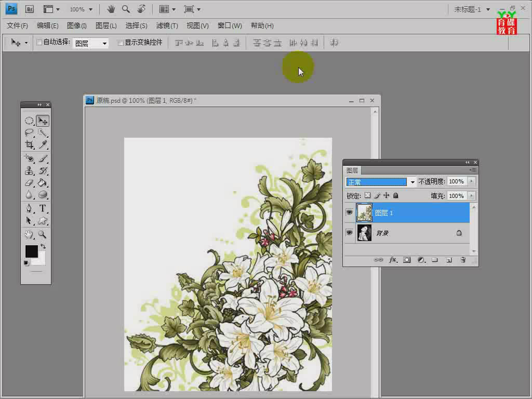This screenshot has height=399, width=532.
Task: Select the Brush tool
Action: pyautogui.click(x=43, y=158)
